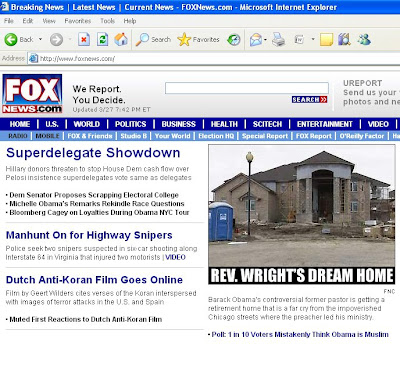The width and height of the screenshot is (400, 366).
Task: Click the green Back arrow icon
Action: pyautogui.click(x=11, y=40)
